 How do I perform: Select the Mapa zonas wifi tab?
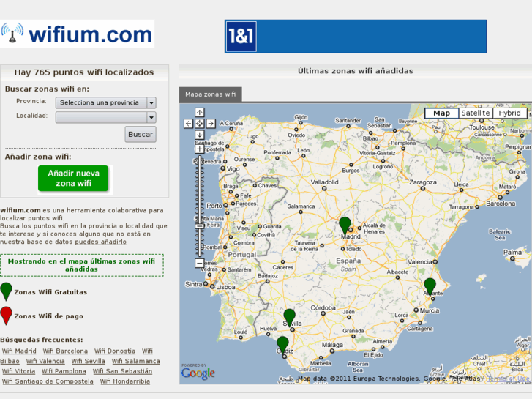[210, 94]
